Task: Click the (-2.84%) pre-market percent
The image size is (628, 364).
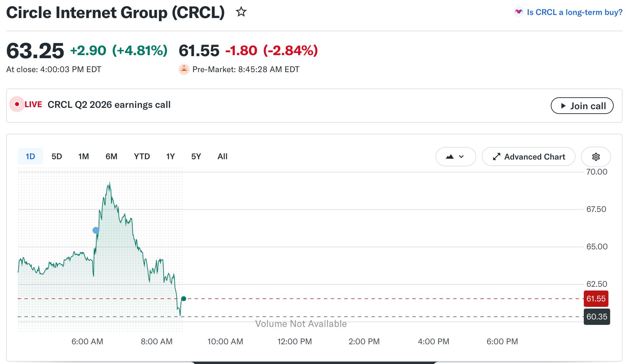Action: pos(291,50)
